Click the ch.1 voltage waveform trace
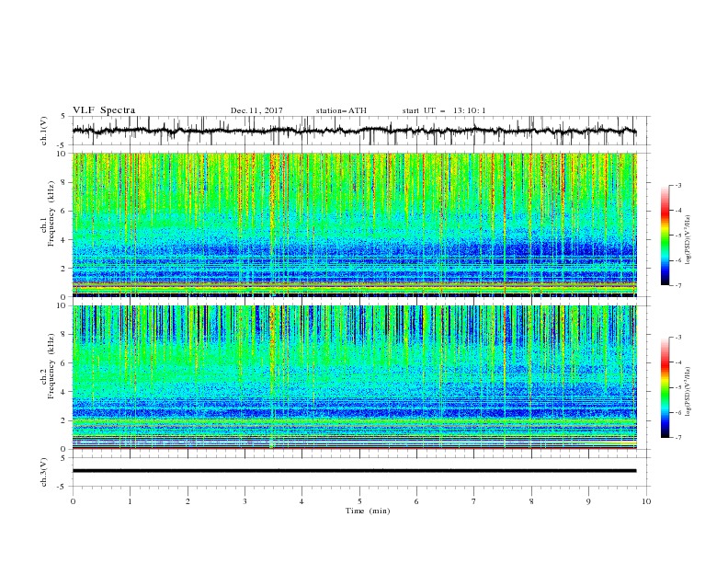This screenshot has height=563, width=728. 354,131
